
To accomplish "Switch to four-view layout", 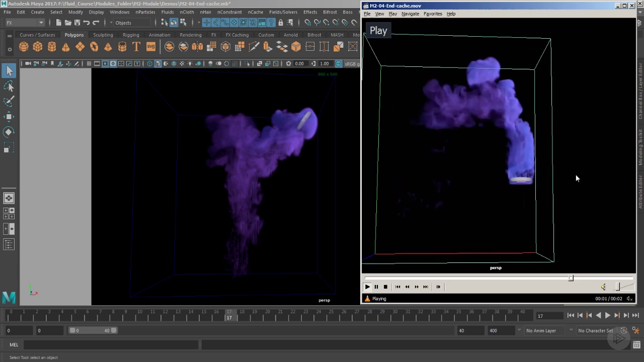I will point(9,214).
